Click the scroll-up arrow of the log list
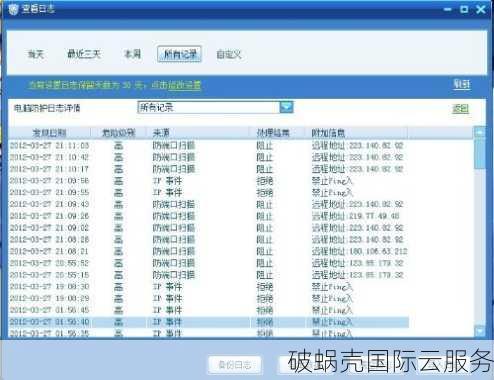The width and height of the screenshot is (494, 380). 480,133
